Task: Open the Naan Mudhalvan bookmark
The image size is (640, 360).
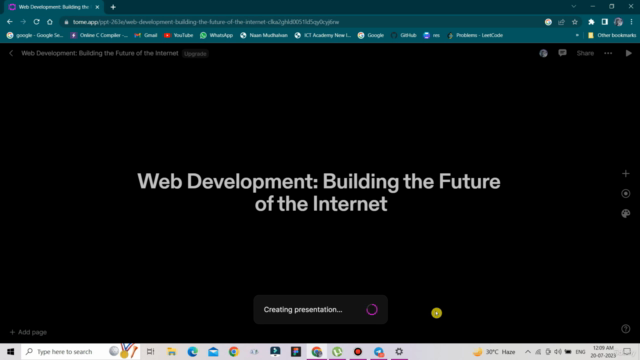Action: tap(264, 36)
